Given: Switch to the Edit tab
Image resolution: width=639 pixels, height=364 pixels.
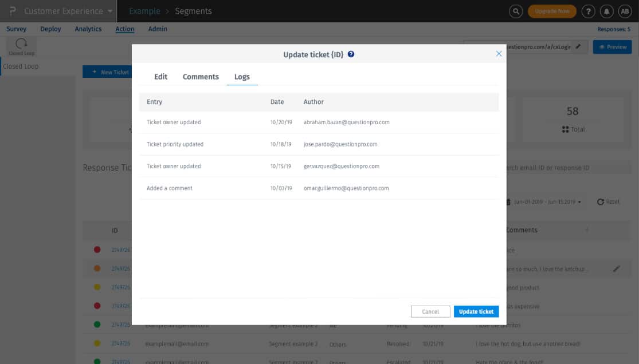Looking at the screenshot, I should click(x=160, y=77).
